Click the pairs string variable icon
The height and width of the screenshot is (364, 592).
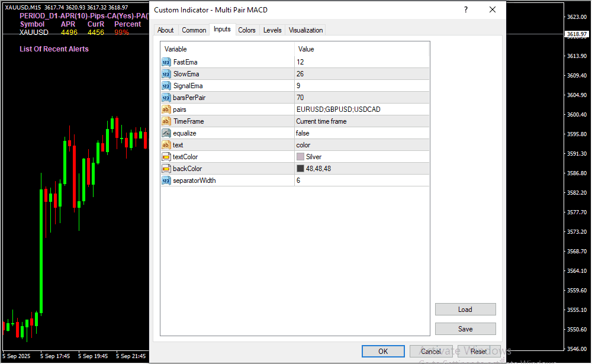point(166,109)
